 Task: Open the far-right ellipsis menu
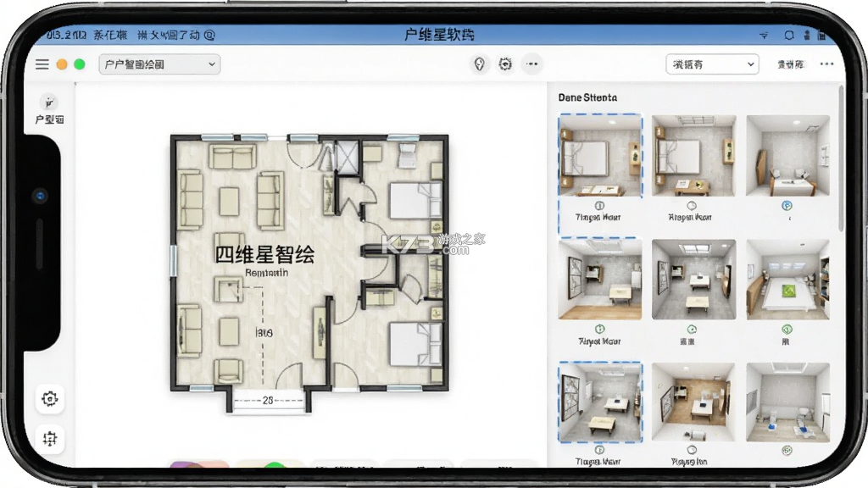pos(826,64)
